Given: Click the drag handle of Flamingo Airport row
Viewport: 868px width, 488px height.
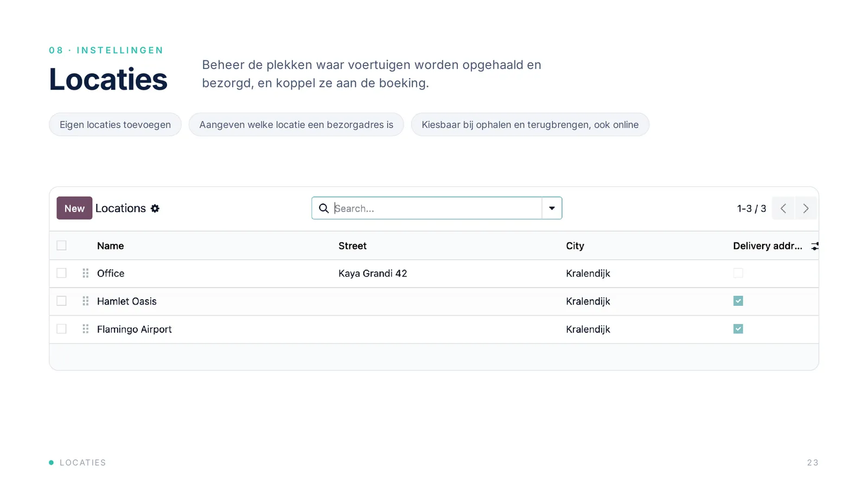Looking at the screenshot, I should pos(85,329).
